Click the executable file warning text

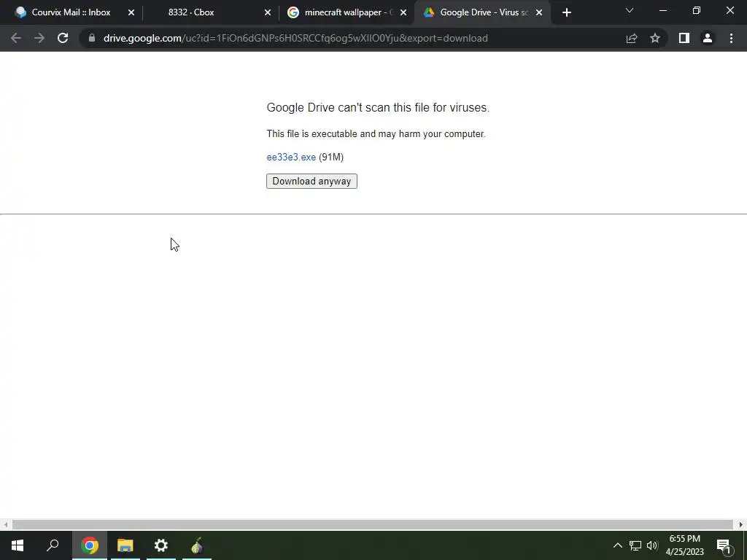pyautogui.click(x=376, y=134)
